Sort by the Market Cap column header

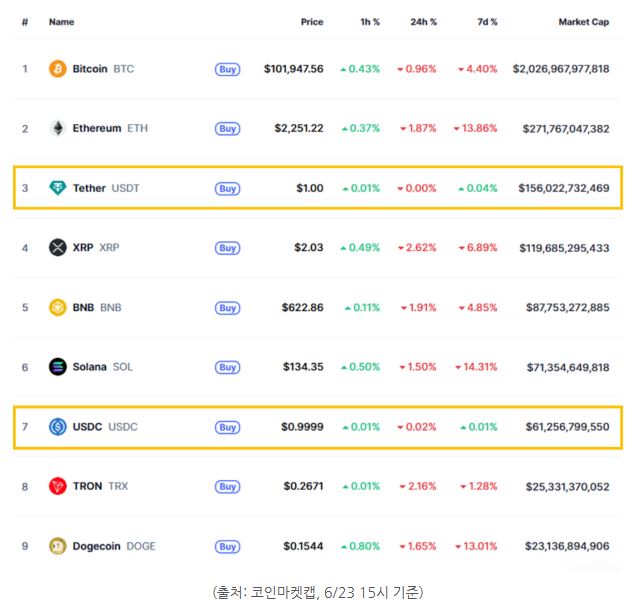click(583, 22)
